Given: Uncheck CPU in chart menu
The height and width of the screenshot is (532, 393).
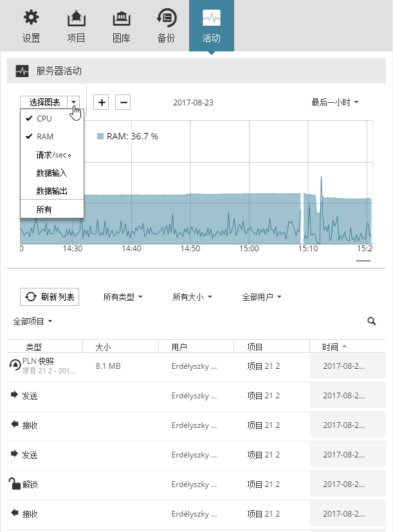Looking at the screenshot, I should [52, 118].
